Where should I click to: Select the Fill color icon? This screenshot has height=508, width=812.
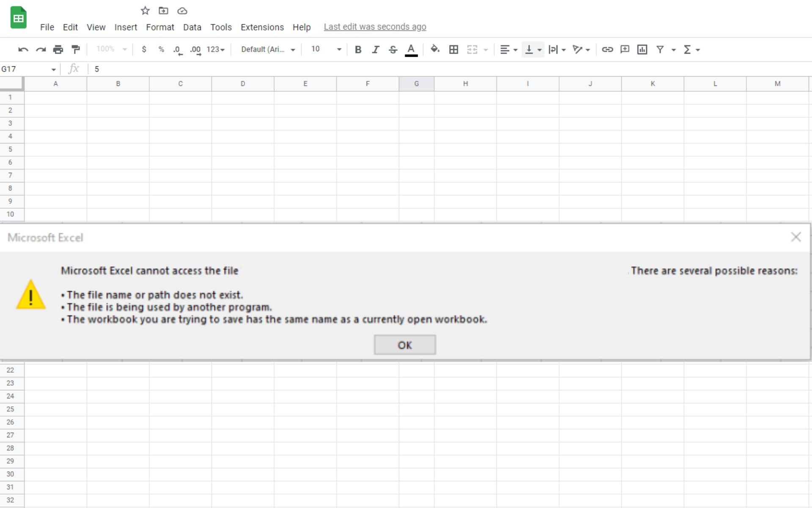434,49
